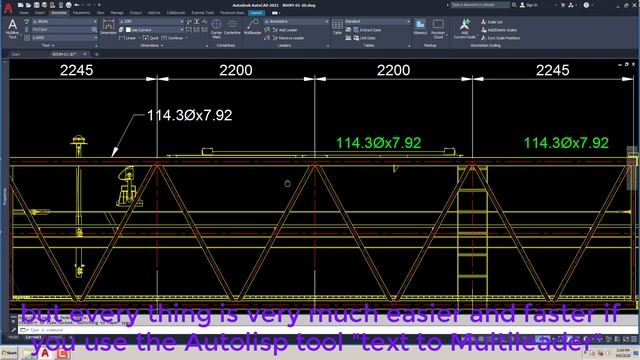Click the Undo arrow in quick access toolbar
The width and height of the screenshot is (640, 360).
point(77,5)
